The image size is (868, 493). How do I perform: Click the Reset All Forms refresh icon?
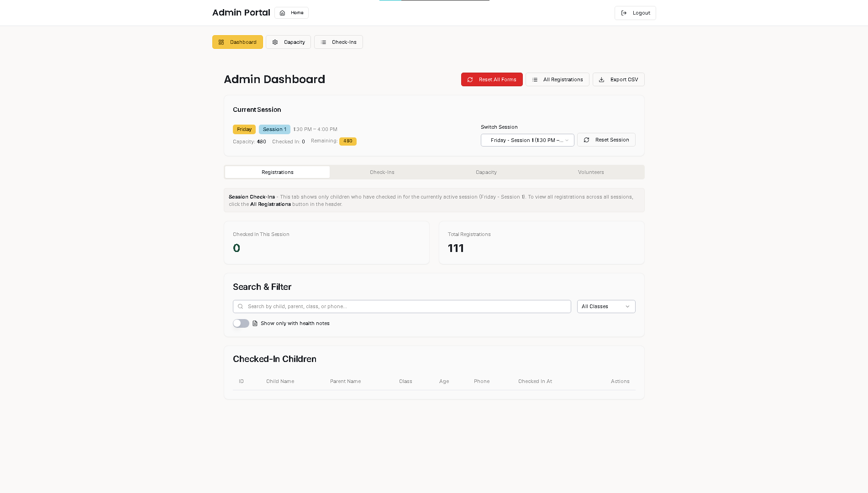(470, 80)
